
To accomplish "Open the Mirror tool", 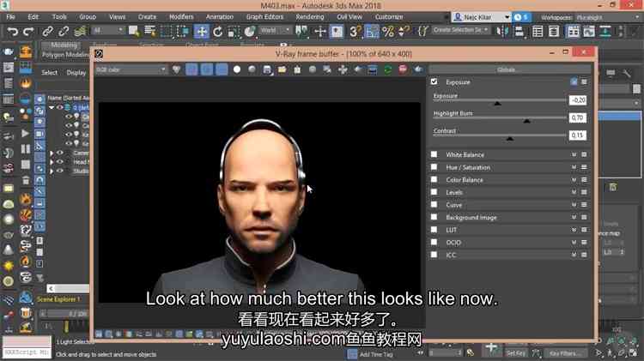I will pyautogui.click(x=502, y=31).
